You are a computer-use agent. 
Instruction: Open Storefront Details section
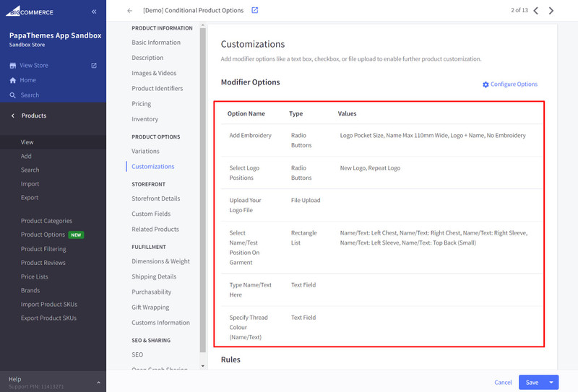coord(155,199)
